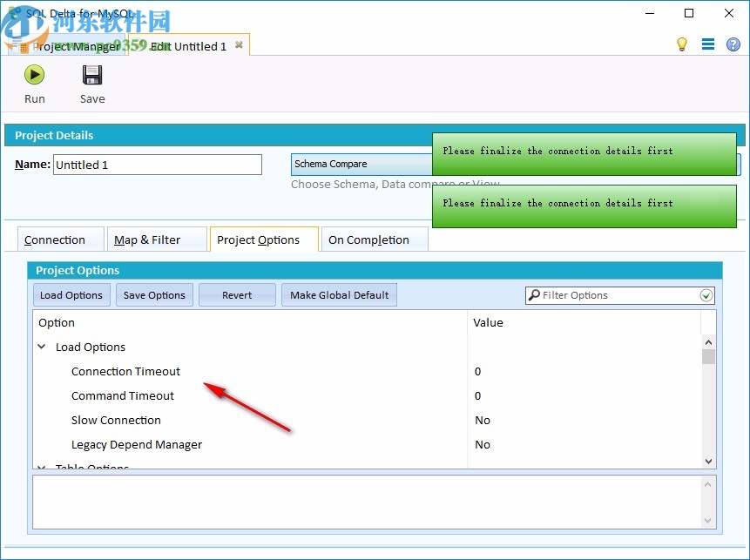
Task: Open help via the question mark icon
Action: (733, 44)
